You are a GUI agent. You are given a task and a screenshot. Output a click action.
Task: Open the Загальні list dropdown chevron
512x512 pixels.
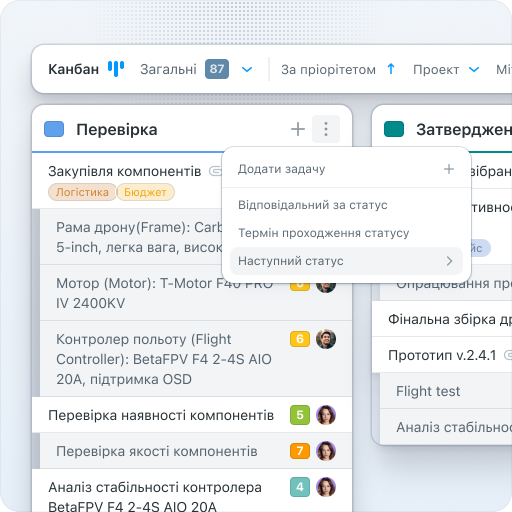click(x=247, y=69)
